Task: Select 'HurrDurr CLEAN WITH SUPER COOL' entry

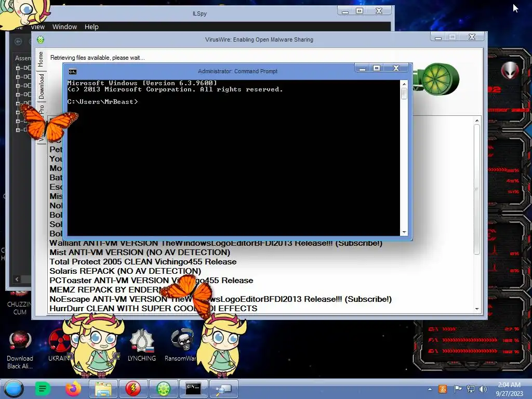Action: pos(153,309)
